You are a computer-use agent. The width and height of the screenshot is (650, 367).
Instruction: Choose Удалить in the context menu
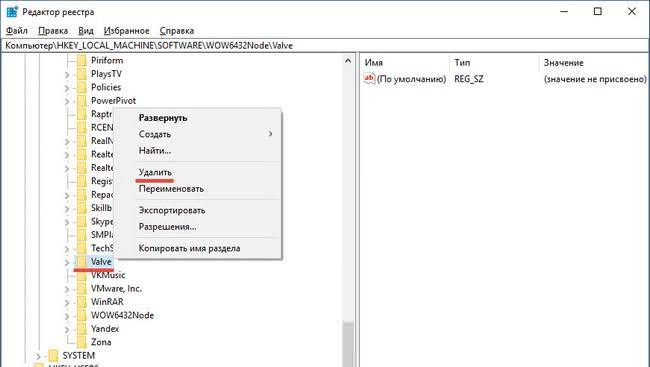[x=155, y=172]
